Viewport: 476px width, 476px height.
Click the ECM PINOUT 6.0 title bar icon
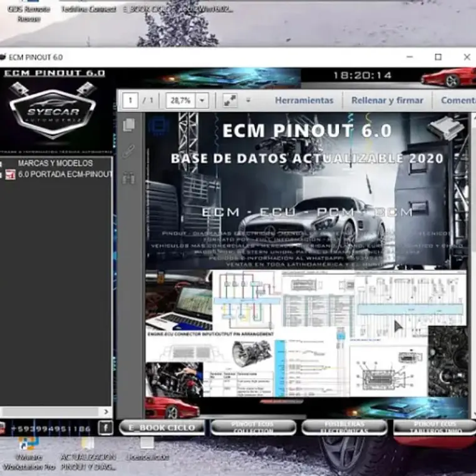pyautogui.click(x=3, y=57)
